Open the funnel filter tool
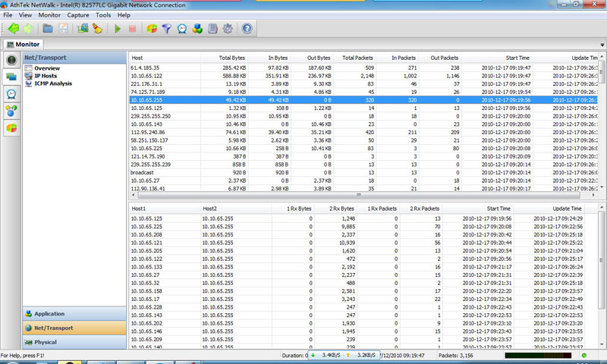The width and height of the screenshot is (607, 364). (167, 29)
